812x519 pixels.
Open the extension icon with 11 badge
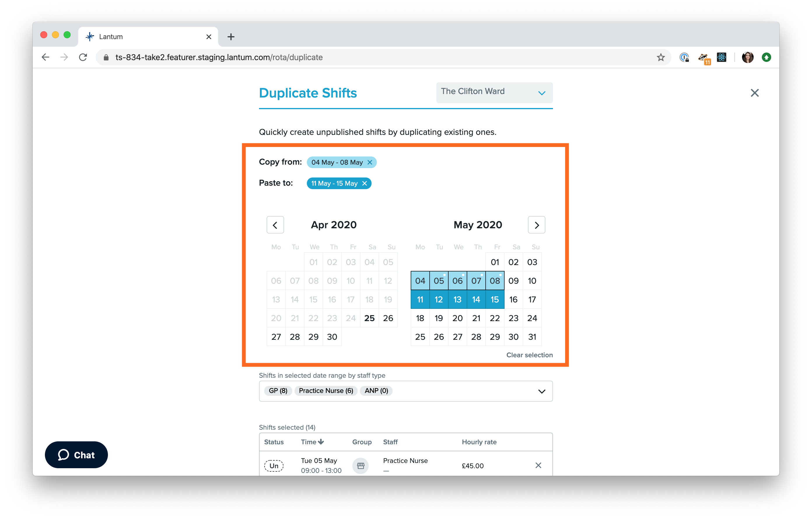coord(704,58)
